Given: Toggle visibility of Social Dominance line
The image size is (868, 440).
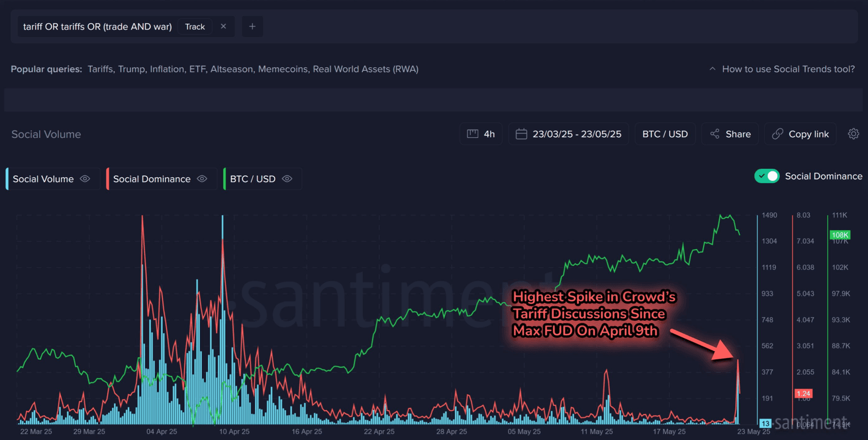Looking at the screenshot, I should [x=202, y=179].
